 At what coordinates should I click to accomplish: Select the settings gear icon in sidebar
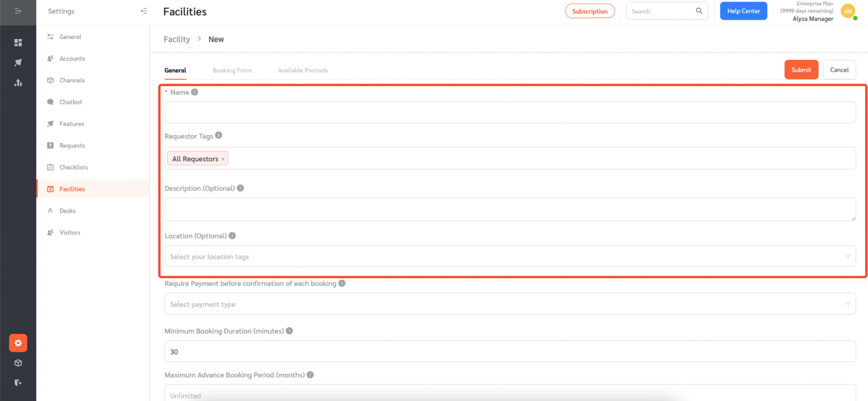tap(18, 343)
